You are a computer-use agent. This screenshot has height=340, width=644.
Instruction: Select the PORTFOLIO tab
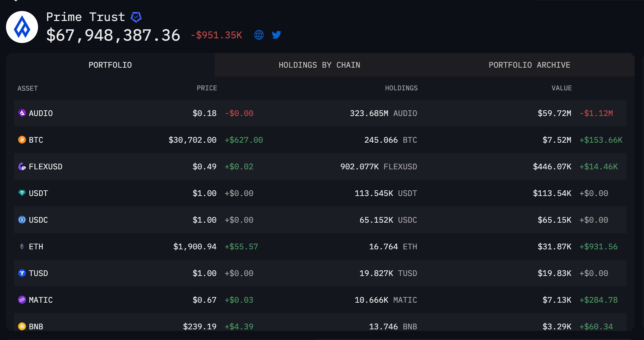pyautogui.click(x=110, y=65)
